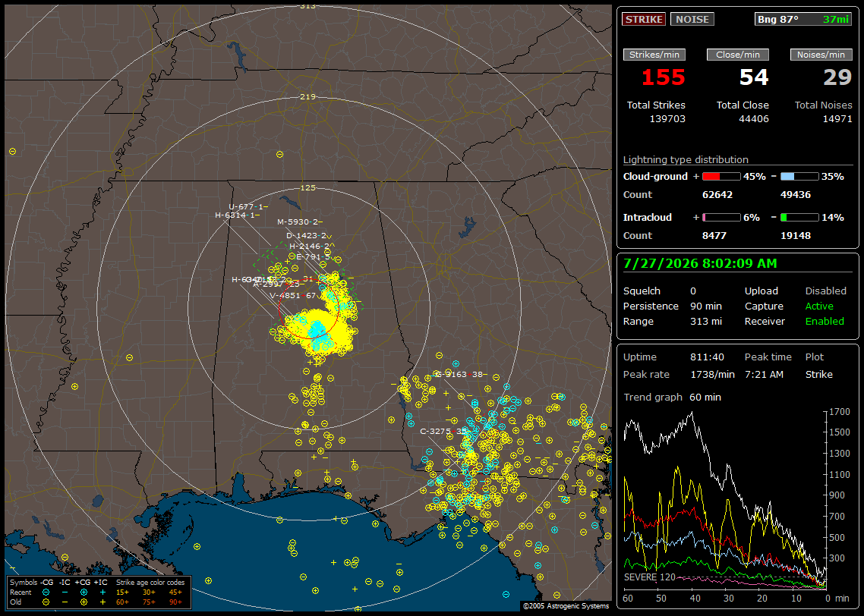Click the Old +CG symbol in legend

click(84, 602)
